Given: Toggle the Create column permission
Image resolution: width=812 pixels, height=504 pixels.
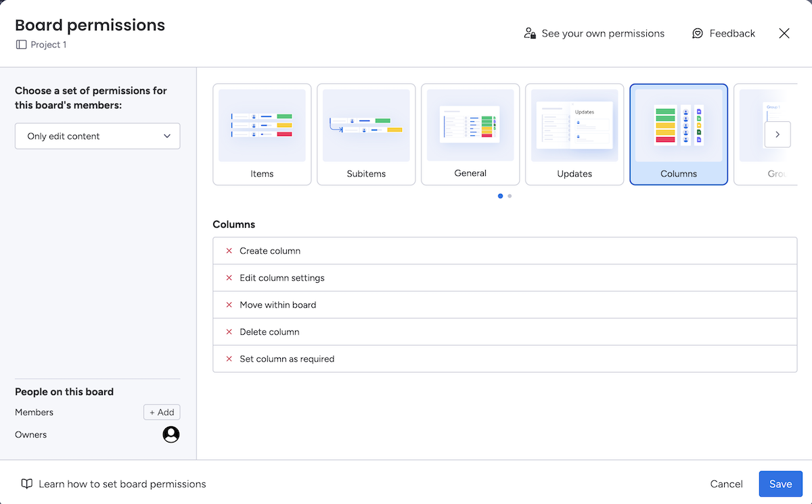Looking at the screenshot, I should coord(229,250).
